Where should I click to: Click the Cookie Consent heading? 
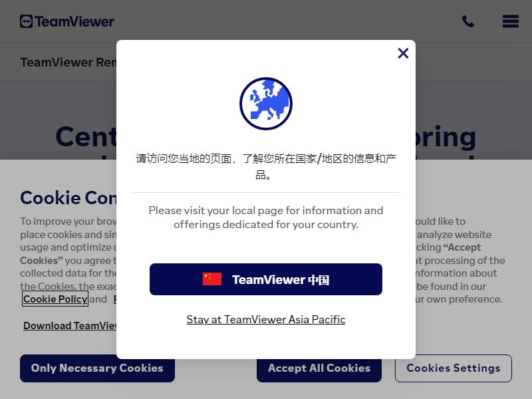click(68, 198)
